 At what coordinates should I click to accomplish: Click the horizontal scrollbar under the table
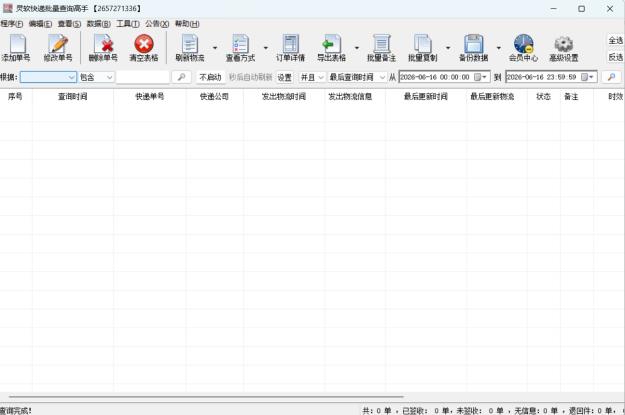(x=206, y=397)
